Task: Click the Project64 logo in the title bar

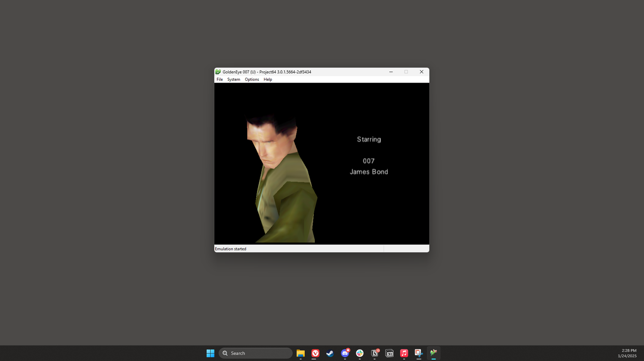Action: 218,72
